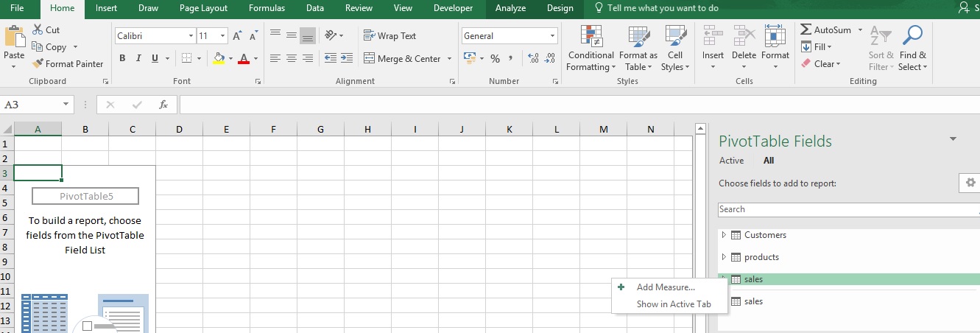
Task: Click the Insert Function fx icon
Action: pos(163,105)
